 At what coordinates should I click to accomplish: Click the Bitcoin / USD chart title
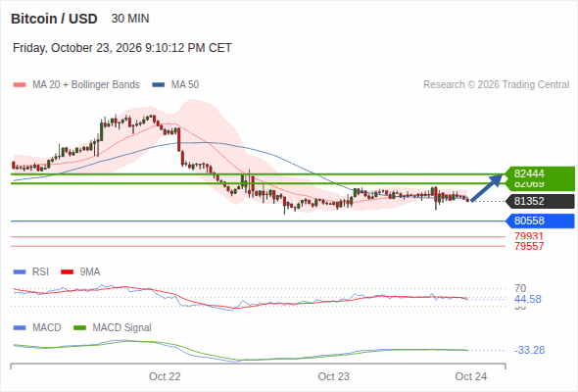(x=54, y=19)
